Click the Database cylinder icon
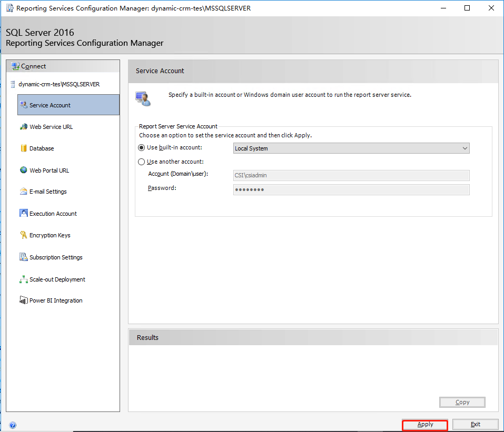This screenshot has height=432, width=504. coord(24,148)
